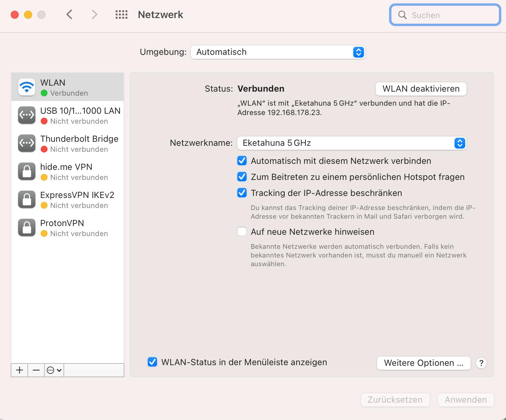The image size is (506, 420).
Task: Uncheck 'Tracking der IP-Adresse beschränken'
Action: click(242, 193)
